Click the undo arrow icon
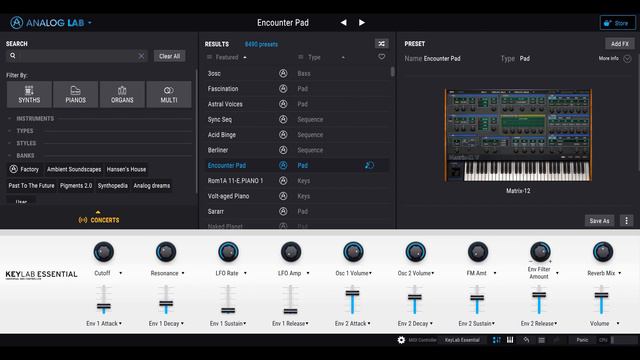This screenshot has width=640, height=360. click(x=527, y=340)
